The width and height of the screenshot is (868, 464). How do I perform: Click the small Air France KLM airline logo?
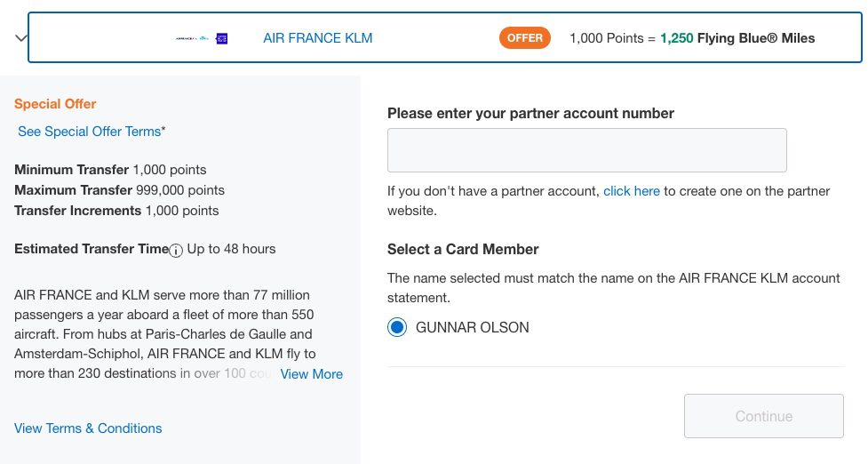pos(192,39)
